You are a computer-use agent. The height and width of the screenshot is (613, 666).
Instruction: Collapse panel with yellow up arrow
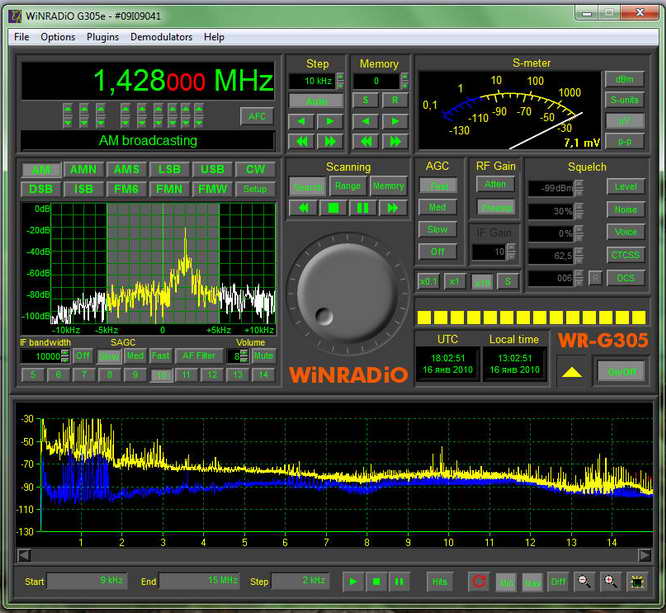(572, 373)
